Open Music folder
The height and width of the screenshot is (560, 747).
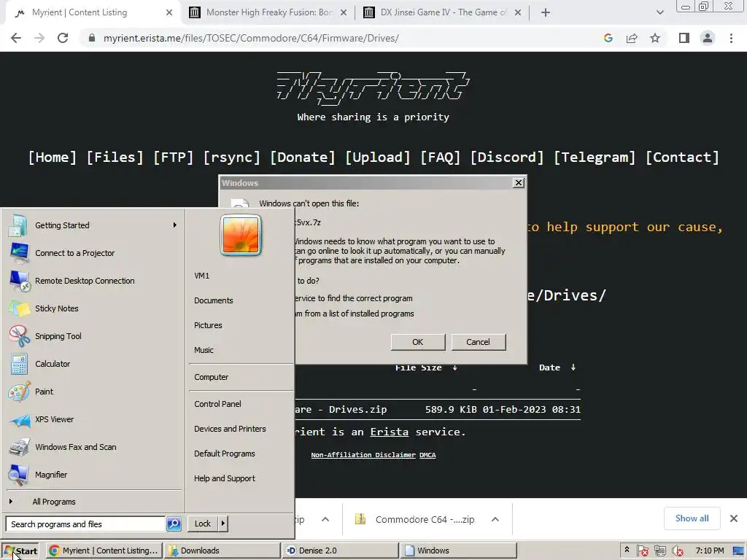[204, 350]
